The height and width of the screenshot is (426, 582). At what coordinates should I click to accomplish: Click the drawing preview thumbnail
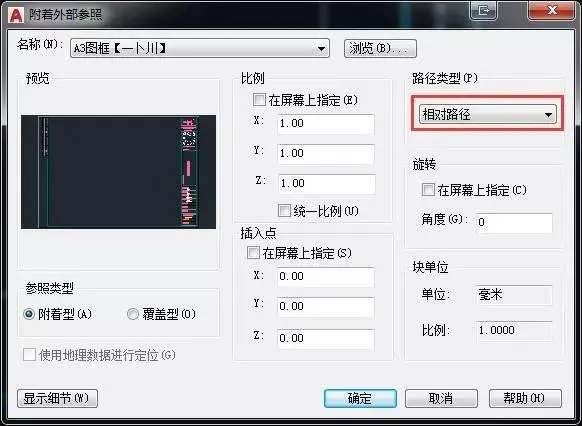pyautogui.click(x=118, y=172)
